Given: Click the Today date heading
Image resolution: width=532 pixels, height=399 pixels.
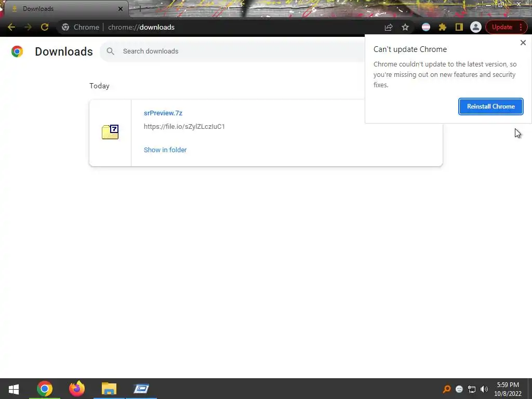Looking at the screenshot, I should [99, 86].
